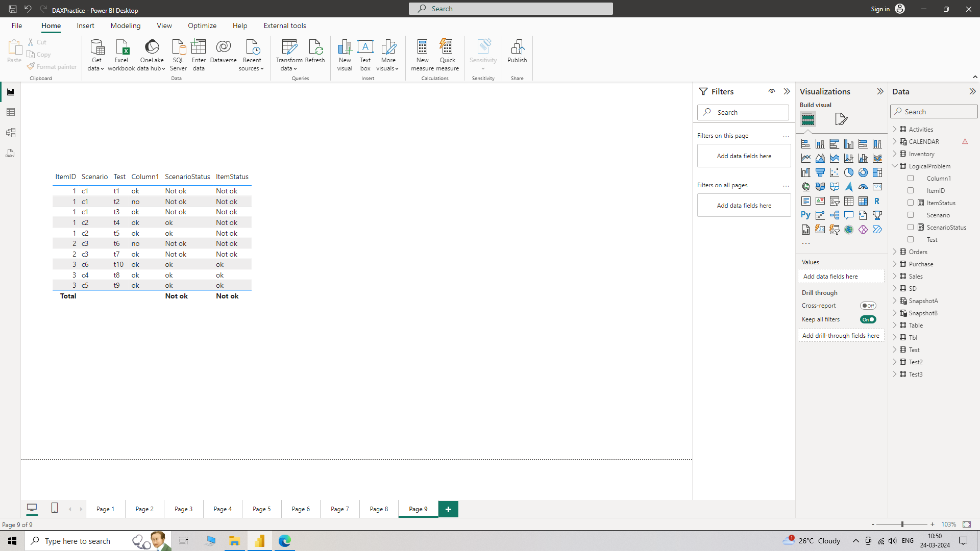
Task: Add a new report page
Action: click(448, 509)
